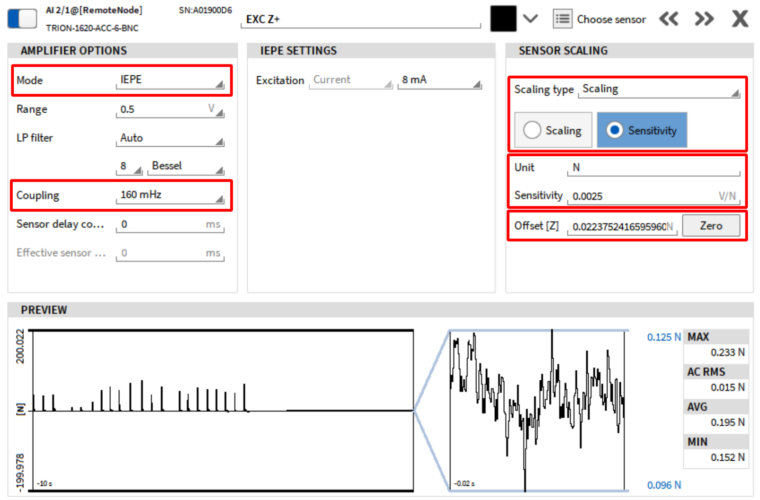This screenshot has width=760, height=500.
Task: Click the Unit input field
Action: (655, 167)
